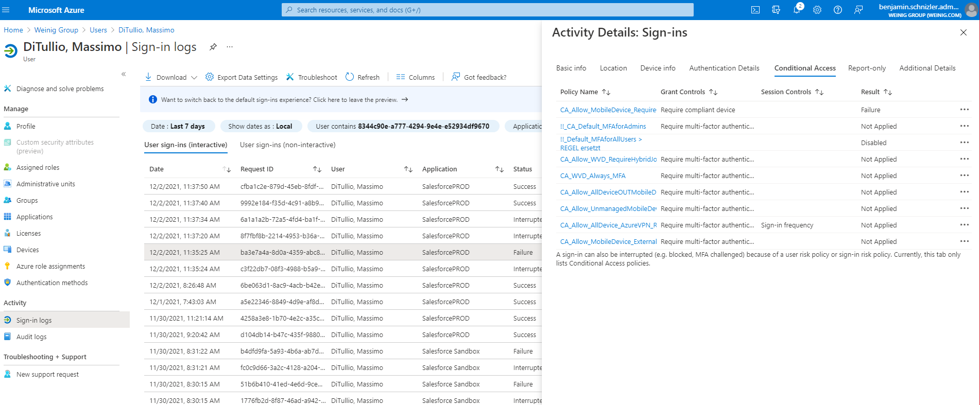Open the !!_CA_Default_MFAforAdmins policy link
The width and height of the screenshot is (980, 405).
coord(603,126)
